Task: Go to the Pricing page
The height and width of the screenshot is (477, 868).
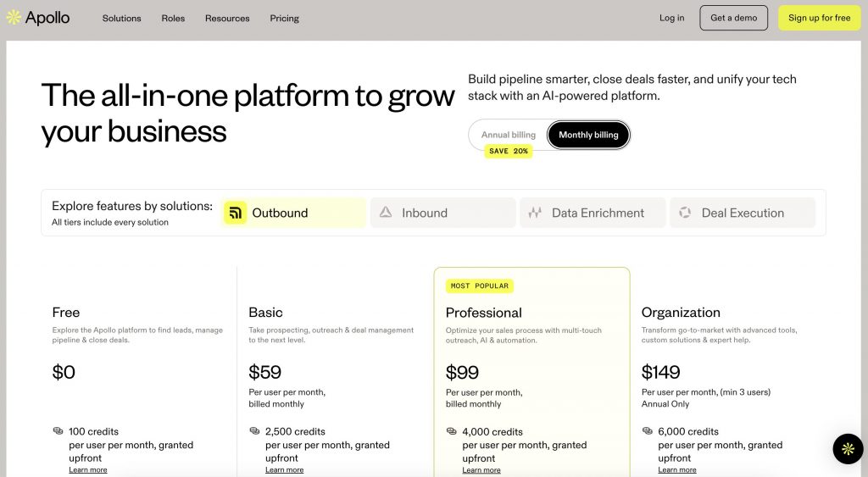Action: pyautogui.click(x=285, y=18)
